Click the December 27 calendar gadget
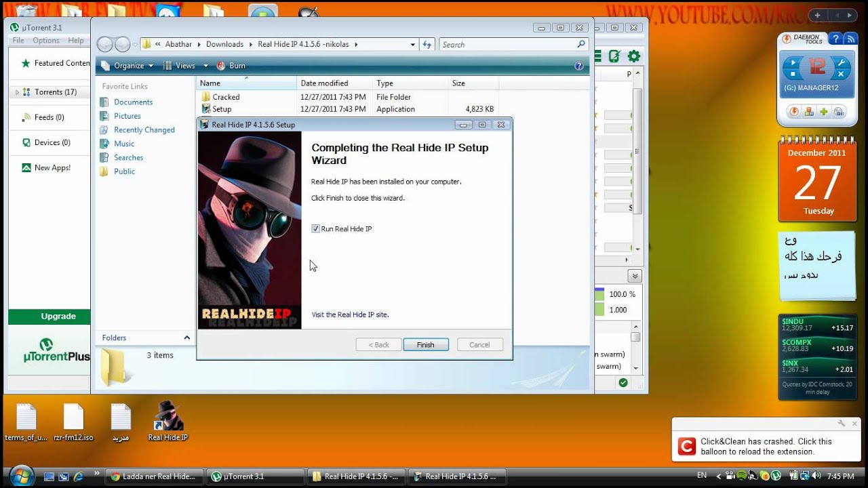This screenshot has width=868, height=488. [818, 180]
